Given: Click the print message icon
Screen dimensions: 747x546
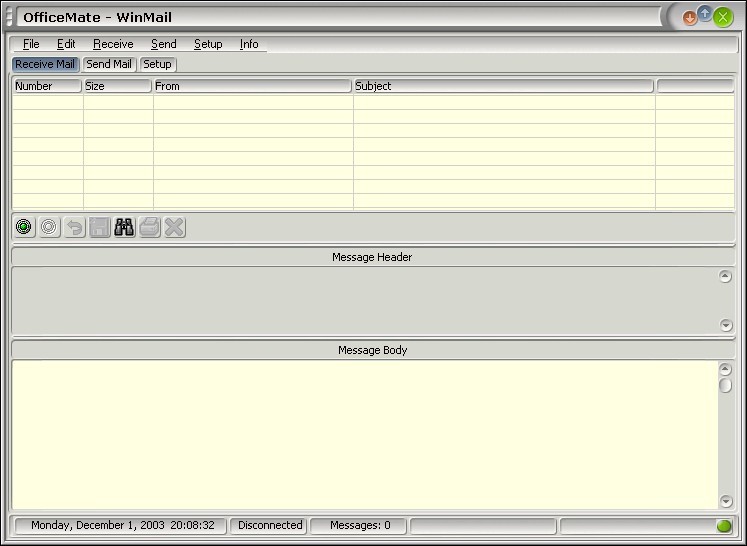Looking at the screenshot, I should click(150, 227).
